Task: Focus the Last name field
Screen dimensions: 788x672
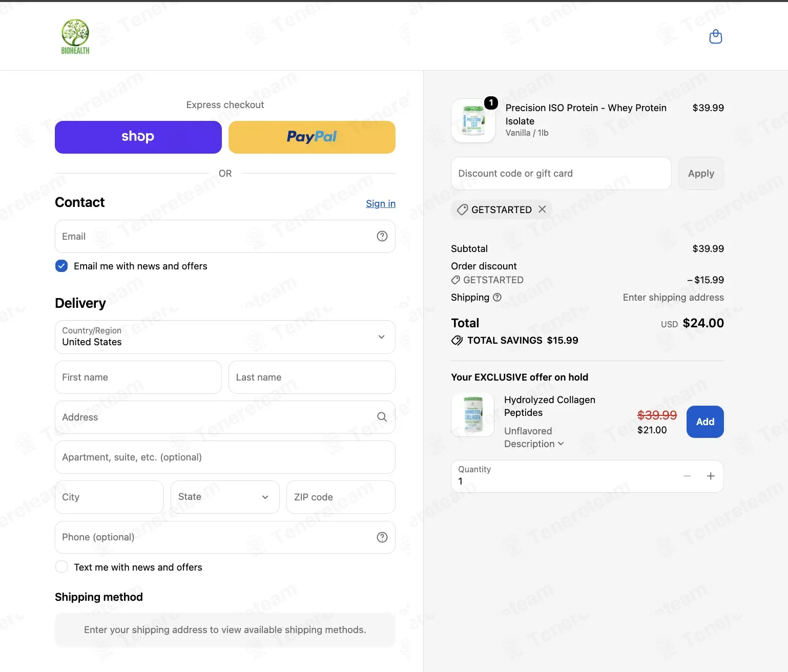Action: 312,377
